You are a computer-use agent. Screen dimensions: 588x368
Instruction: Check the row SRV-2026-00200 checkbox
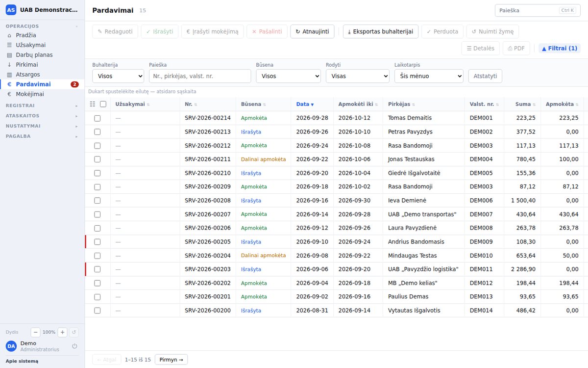[x=98, y=311]
